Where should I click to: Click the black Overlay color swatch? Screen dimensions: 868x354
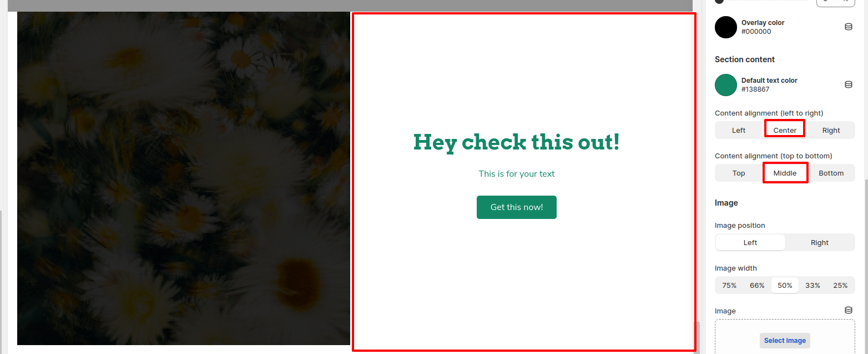726,27
